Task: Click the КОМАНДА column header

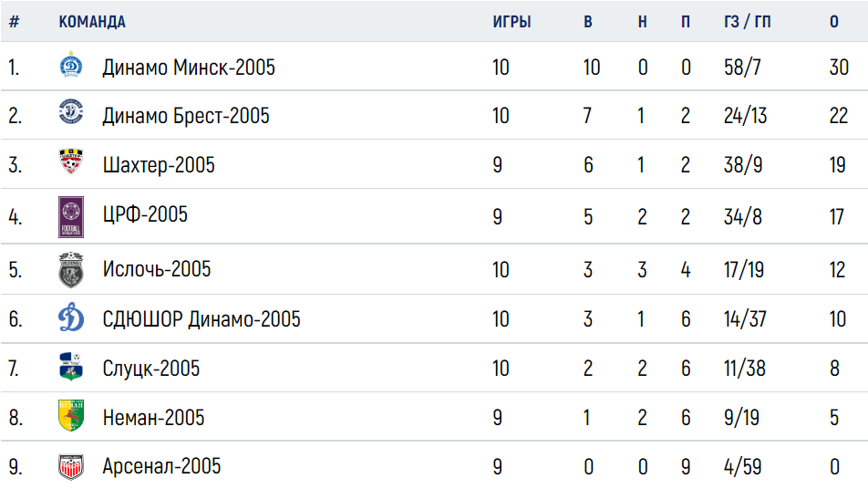Action: click(x=92, y=22)
